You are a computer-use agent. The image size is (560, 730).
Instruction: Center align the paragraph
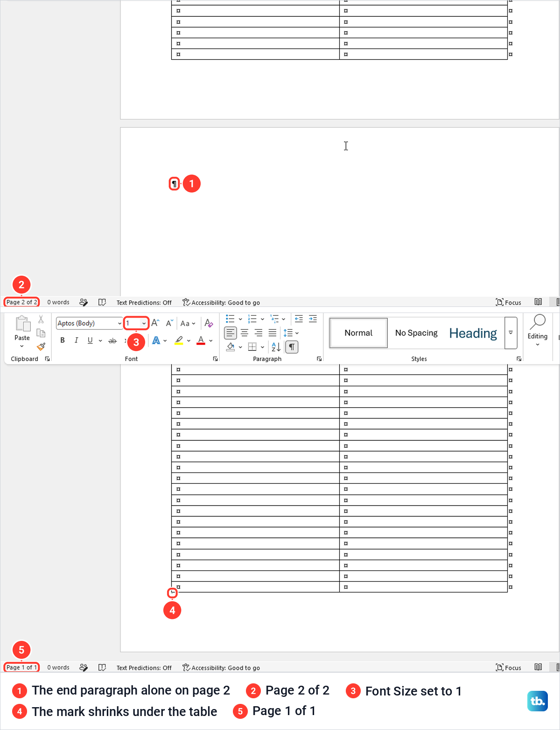[x=245, y=333]
